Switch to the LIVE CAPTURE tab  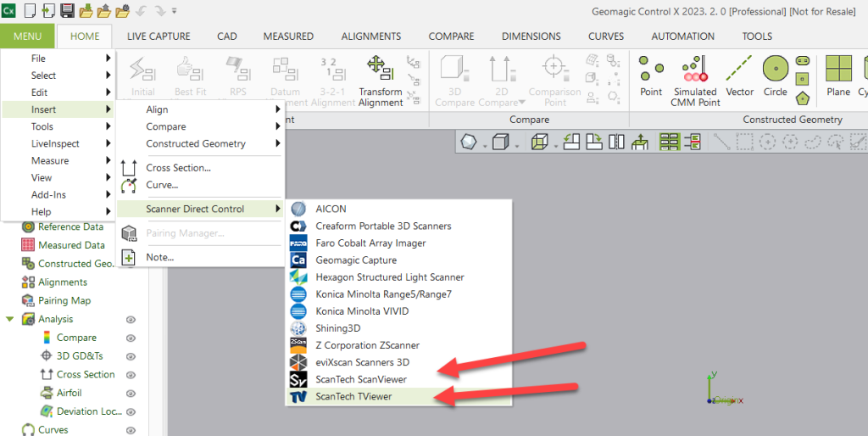click(159, 36)
